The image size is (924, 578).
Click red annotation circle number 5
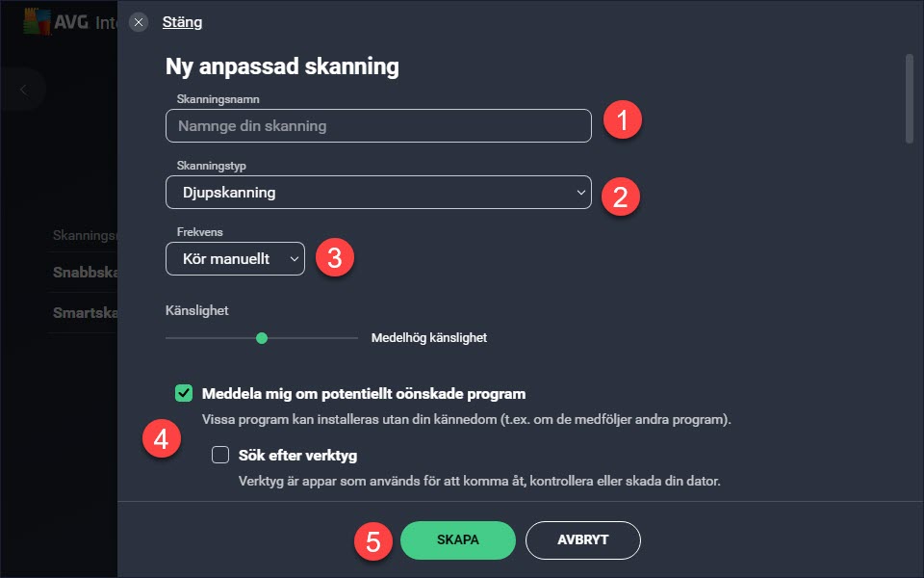pos(373,541)
